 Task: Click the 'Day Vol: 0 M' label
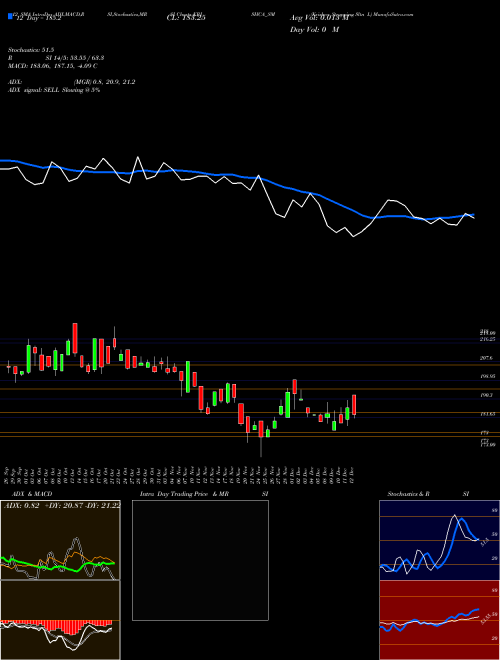point(314,30)
